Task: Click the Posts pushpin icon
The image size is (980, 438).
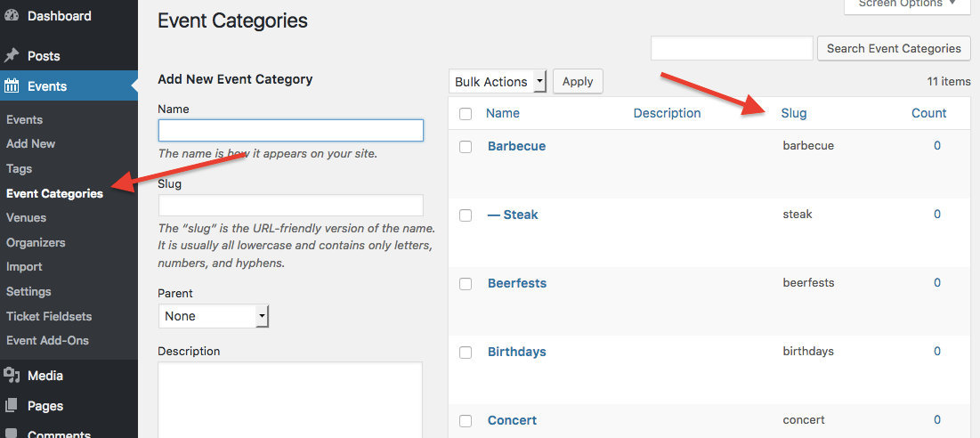Action: coord(12,55)
